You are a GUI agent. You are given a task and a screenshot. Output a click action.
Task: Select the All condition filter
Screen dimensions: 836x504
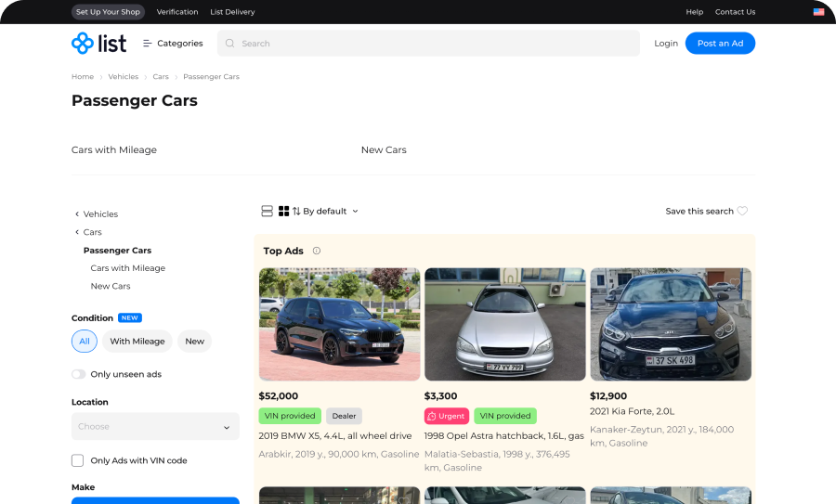point(85,341)
